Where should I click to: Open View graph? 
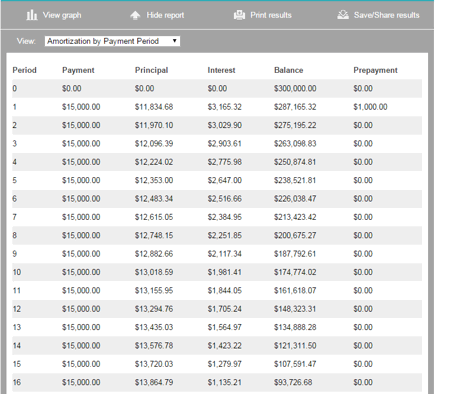62,15
